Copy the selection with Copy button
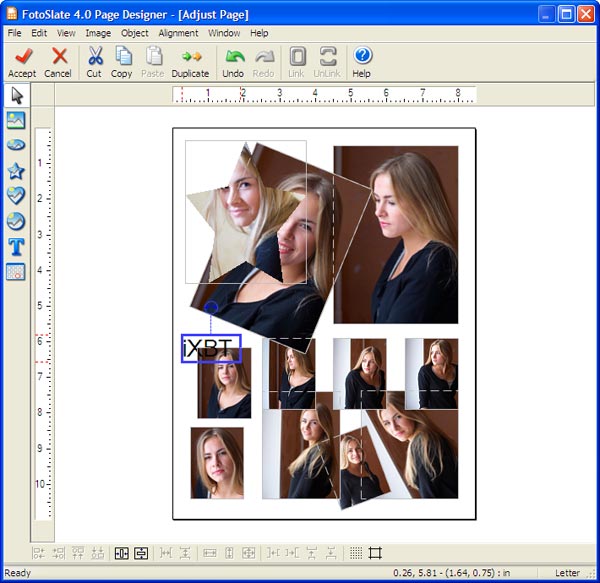 [x=122, y=62]
